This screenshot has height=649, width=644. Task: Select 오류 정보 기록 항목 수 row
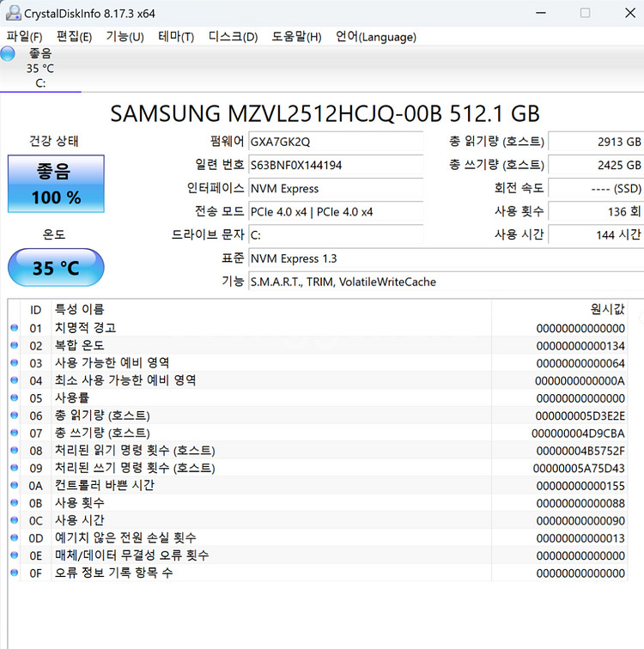pos(318,573)
